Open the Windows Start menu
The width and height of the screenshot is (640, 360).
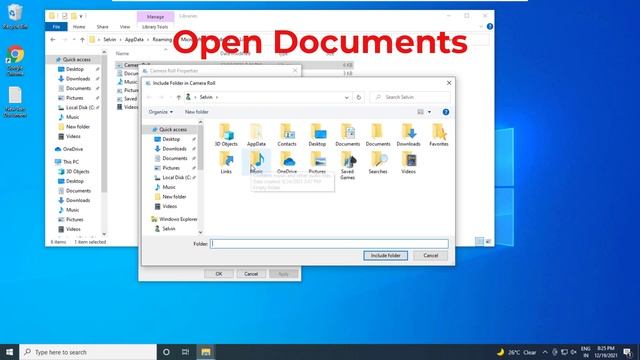point(9,352)
